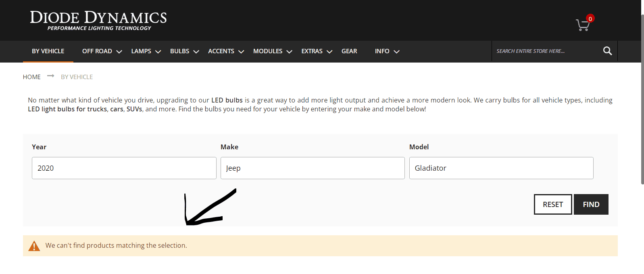Click the Reset button
Image resolution: width=644 pixels, height=274 pixels.
pyautogui.click(x=553, y=205)
